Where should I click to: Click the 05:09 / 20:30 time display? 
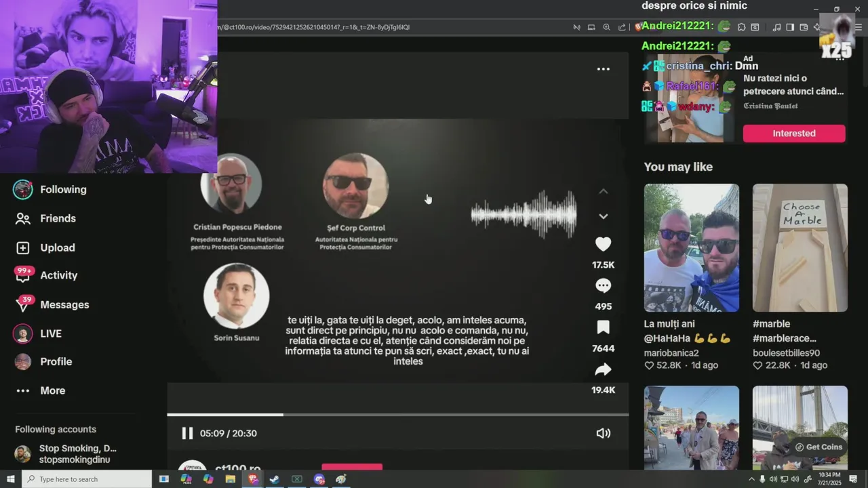point(228,433)
